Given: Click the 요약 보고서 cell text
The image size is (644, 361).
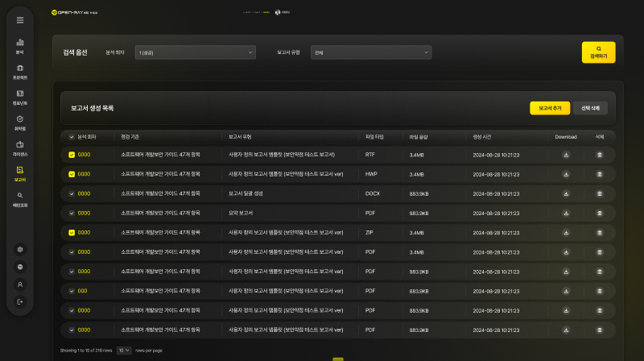Looking at the screenshot, I should click(x=240, y=213).
